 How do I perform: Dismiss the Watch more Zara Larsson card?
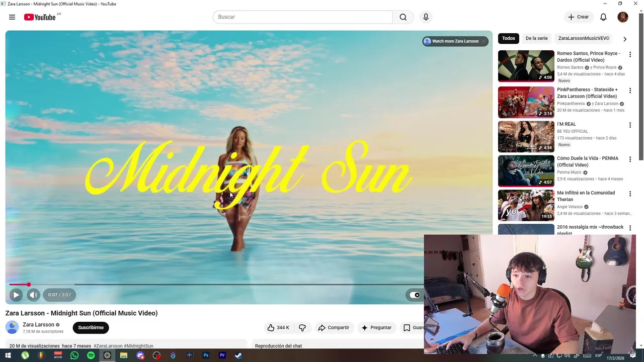(x=484, y=41)
